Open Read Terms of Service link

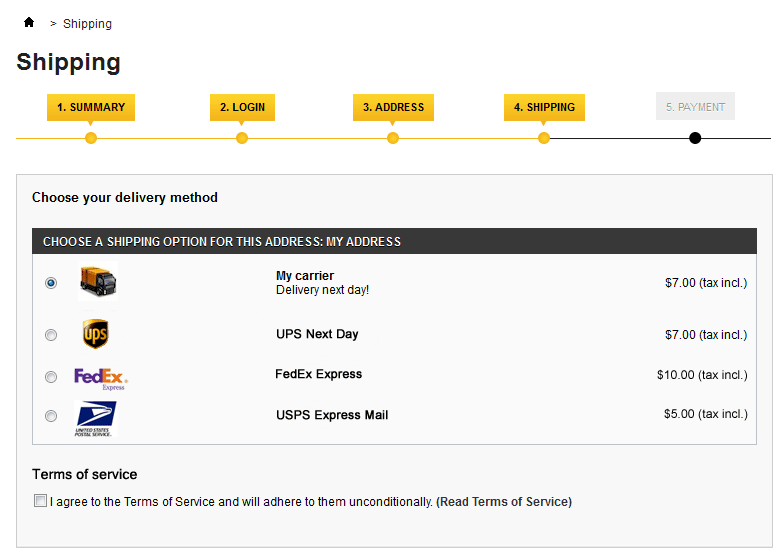coord(504,502)
